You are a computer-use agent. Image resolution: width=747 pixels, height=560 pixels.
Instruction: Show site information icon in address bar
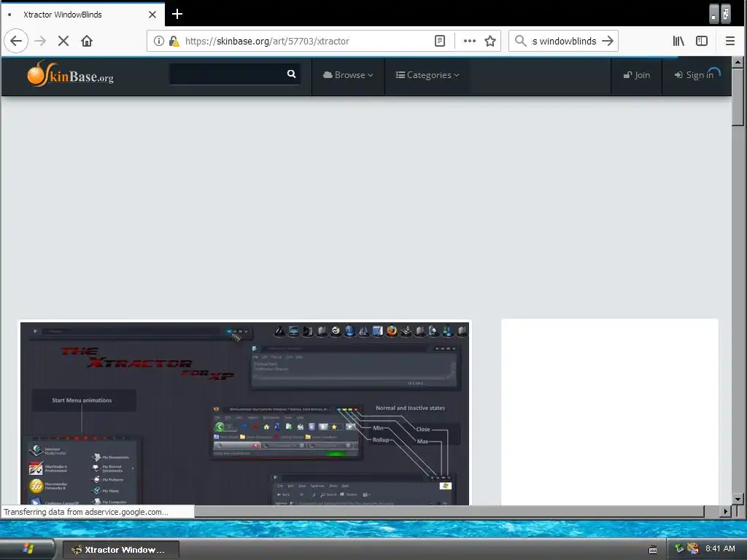(x=158, y=41)
